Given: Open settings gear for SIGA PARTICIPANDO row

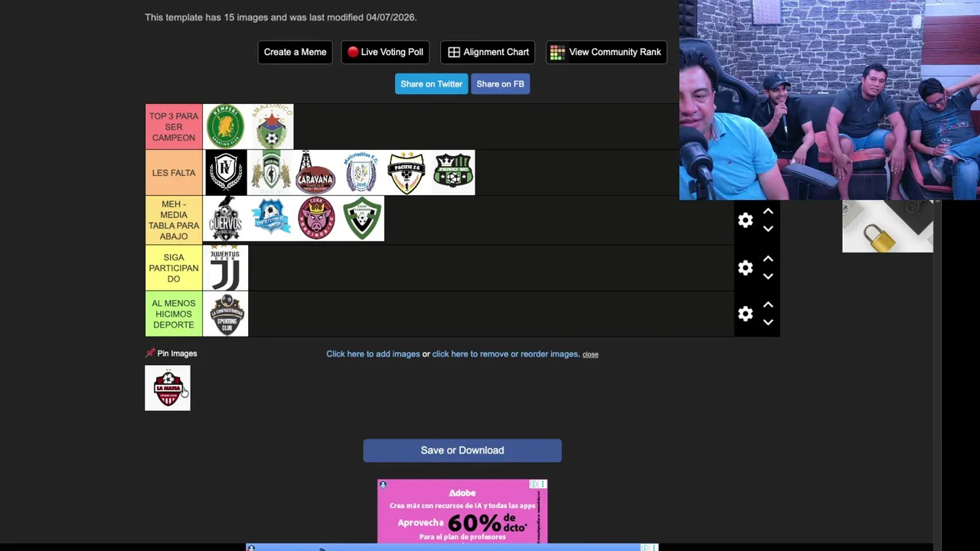Looking at the screenshot, I should [x=745, y=268].
